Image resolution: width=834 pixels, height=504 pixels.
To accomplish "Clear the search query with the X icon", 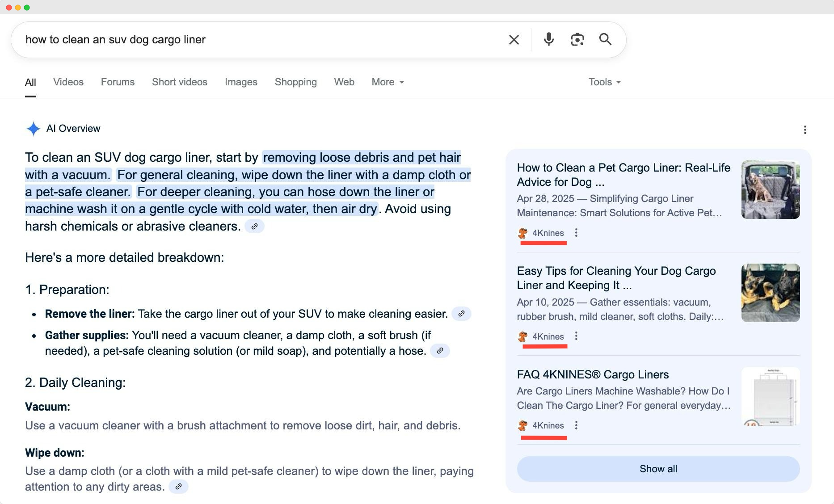I will (x=514, y=40).
